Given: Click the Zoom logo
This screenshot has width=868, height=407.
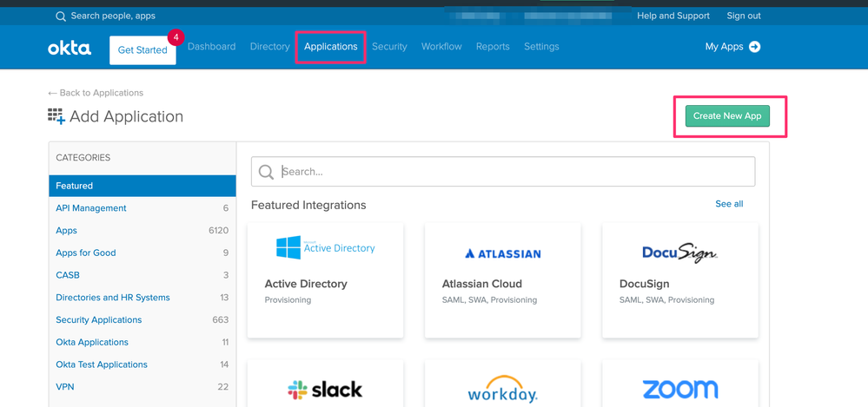Looking at the screenshot, I should coord(680,390).
